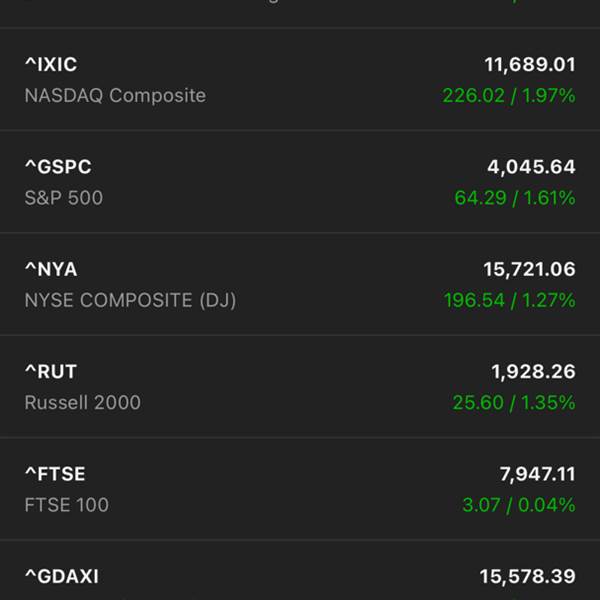Open the ^NYA ticker symbol
The height and width of the screenshot is (600, 600).
click(x=51, y=269)
